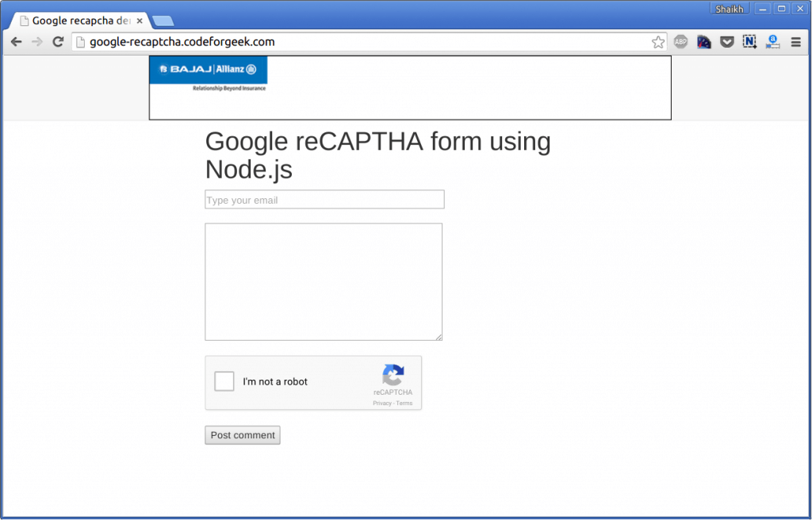
Task: Click the email input field
Action: 324,199
